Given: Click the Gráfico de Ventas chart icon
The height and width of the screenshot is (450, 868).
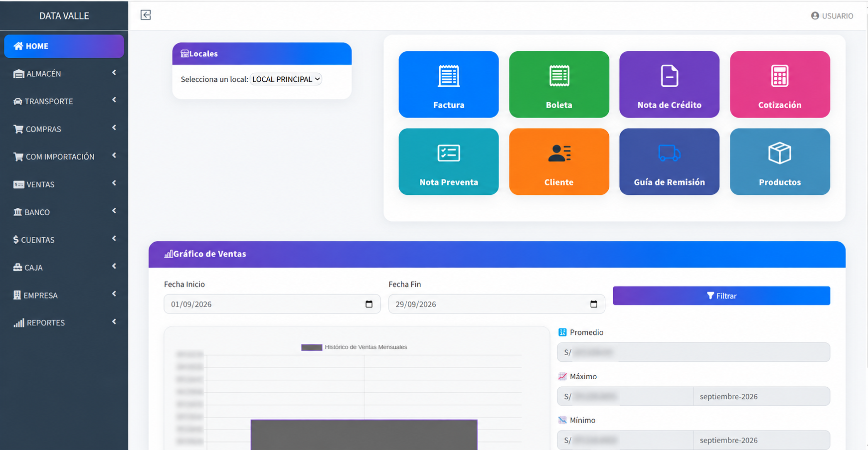Looking at the screenshot, I should [169, 254].
